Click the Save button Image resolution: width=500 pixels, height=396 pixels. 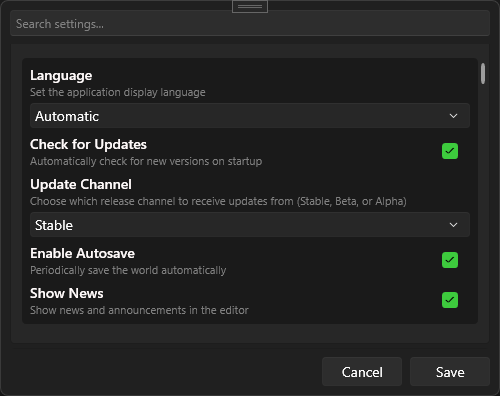450,372
